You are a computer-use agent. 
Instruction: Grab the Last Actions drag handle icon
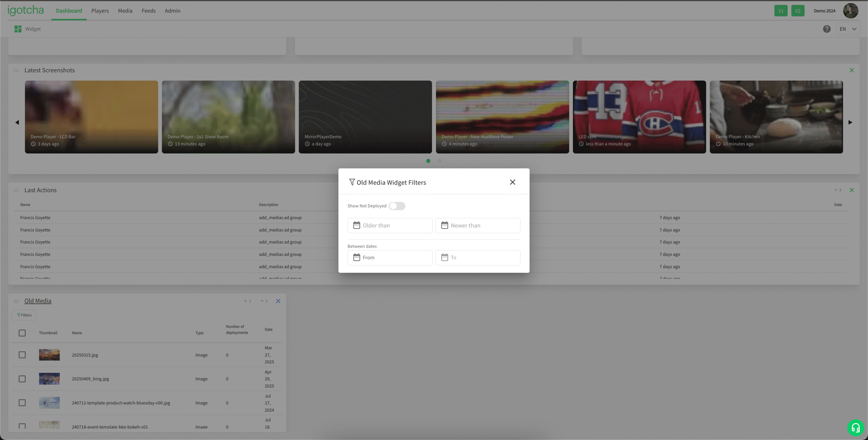(x=16, y=190)
